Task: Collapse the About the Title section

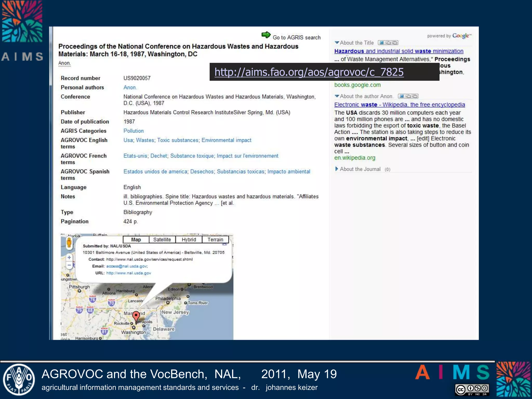Action: click(x=337, y=43)
